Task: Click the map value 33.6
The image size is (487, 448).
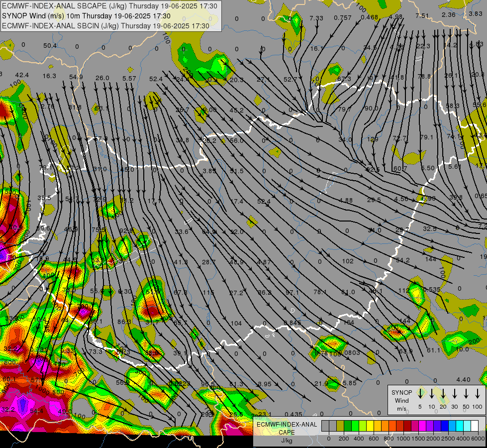Action: [x=182, y=231]
